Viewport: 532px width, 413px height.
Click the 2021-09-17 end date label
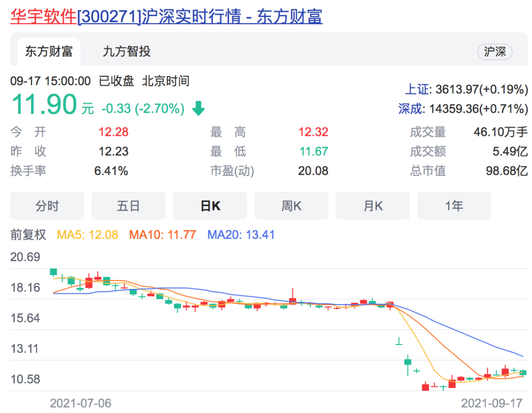pos(492,403)
